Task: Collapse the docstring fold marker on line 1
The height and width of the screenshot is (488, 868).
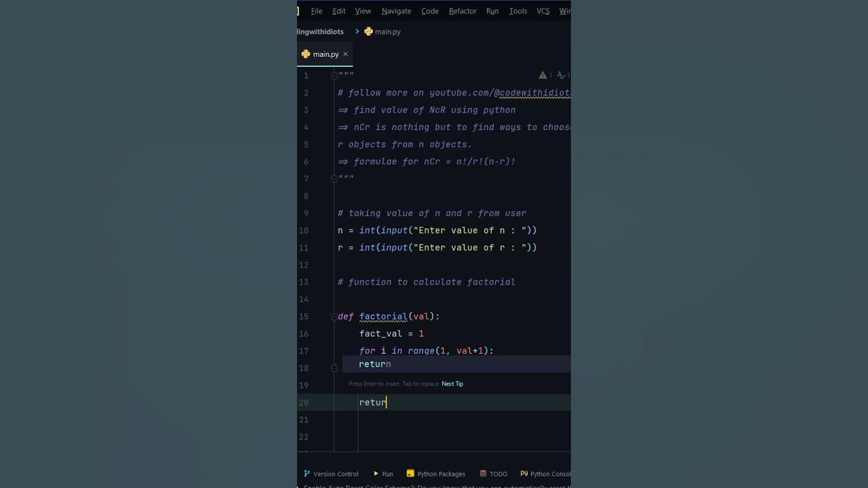Action: coord(334,76)
